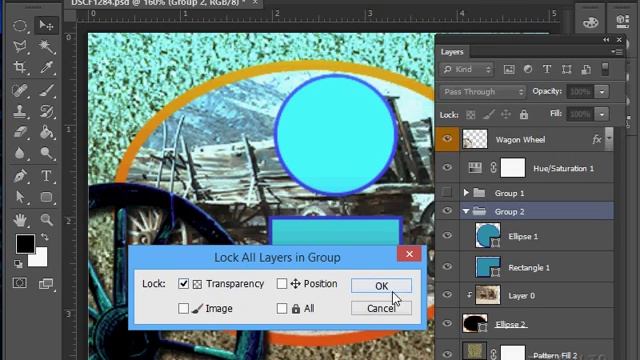Check the All lock checkbox
This screenshot has height=360, width=640.
pyautogui.click(x=282, y=309)
